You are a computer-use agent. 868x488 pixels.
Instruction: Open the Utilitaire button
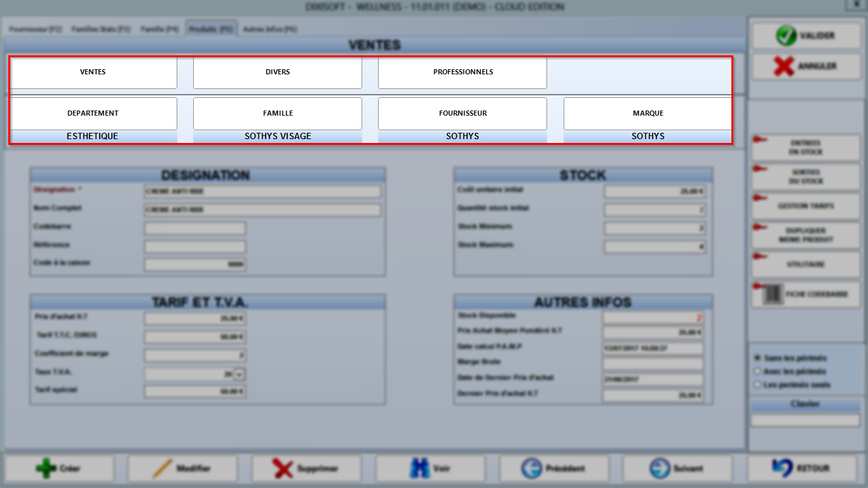point(806,264)
